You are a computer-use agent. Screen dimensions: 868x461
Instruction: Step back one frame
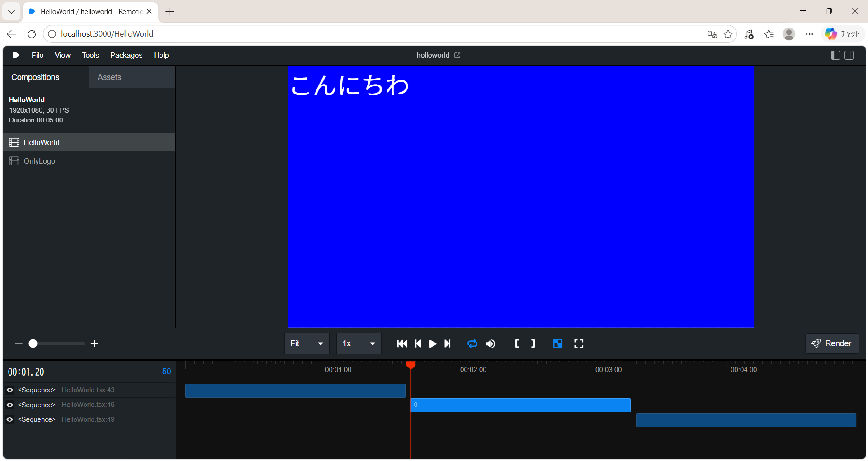tap(418, 344)
